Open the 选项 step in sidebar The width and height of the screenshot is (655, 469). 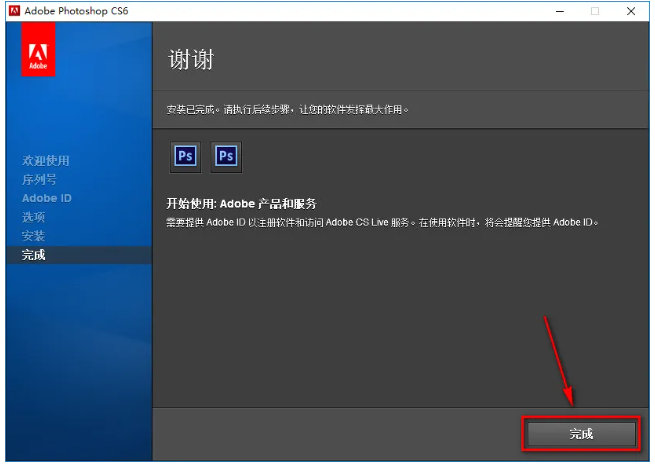(34, 217)
